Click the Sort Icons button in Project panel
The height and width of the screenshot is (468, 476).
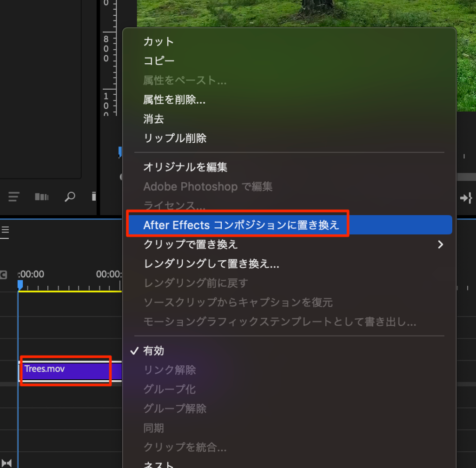pos(14,197)
